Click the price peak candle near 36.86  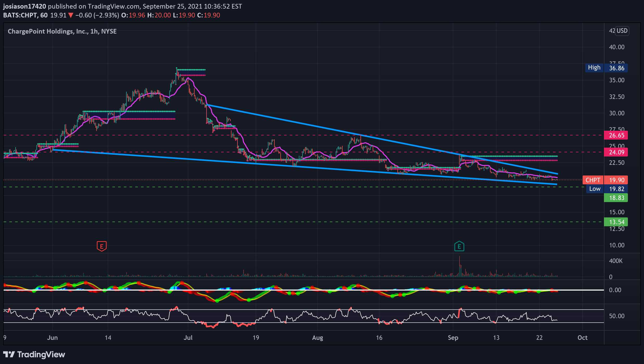177,72
